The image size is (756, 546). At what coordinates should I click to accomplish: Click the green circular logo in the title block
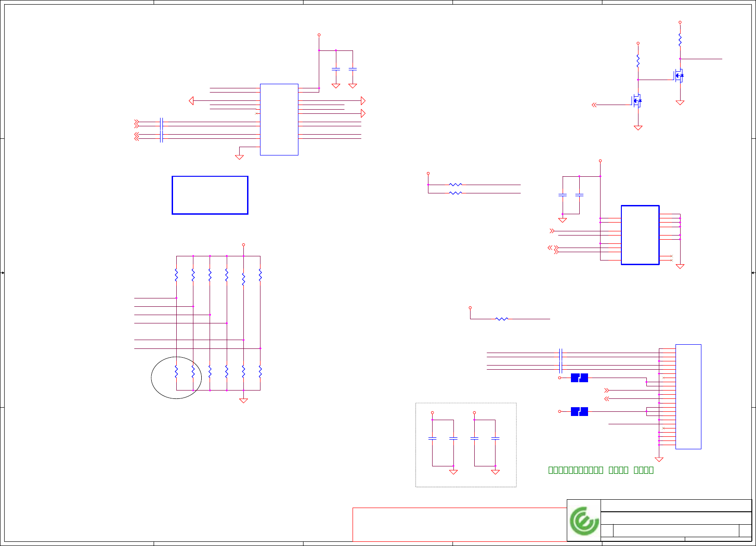(x=584, y=521)
